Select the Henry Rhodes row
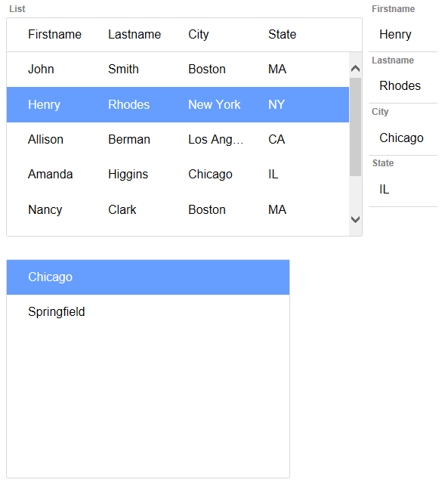448x489 pixels. (178, 105)
